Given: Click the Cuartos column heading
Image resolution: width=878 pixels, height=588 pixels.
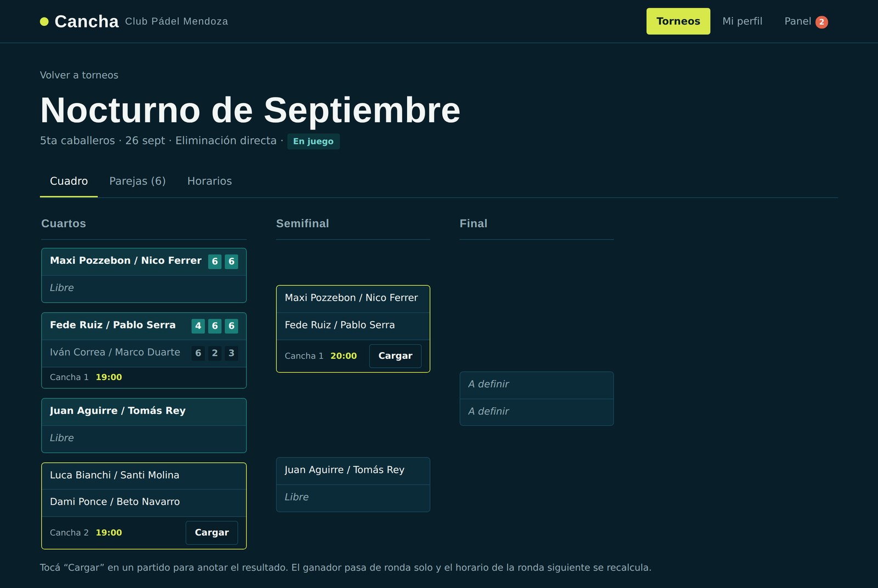Looking at the screenshot, I should [x=64, y=223].
